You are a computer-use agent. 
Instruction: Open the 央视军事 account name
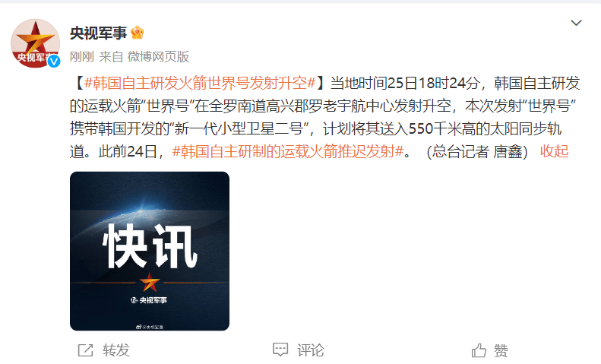pos(98,33)
